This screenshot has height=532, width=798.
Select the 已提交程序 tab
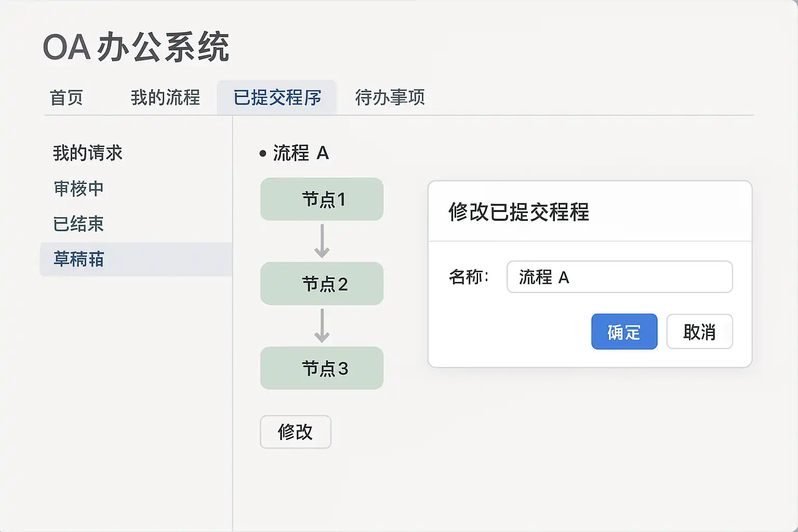coord(277,98)
